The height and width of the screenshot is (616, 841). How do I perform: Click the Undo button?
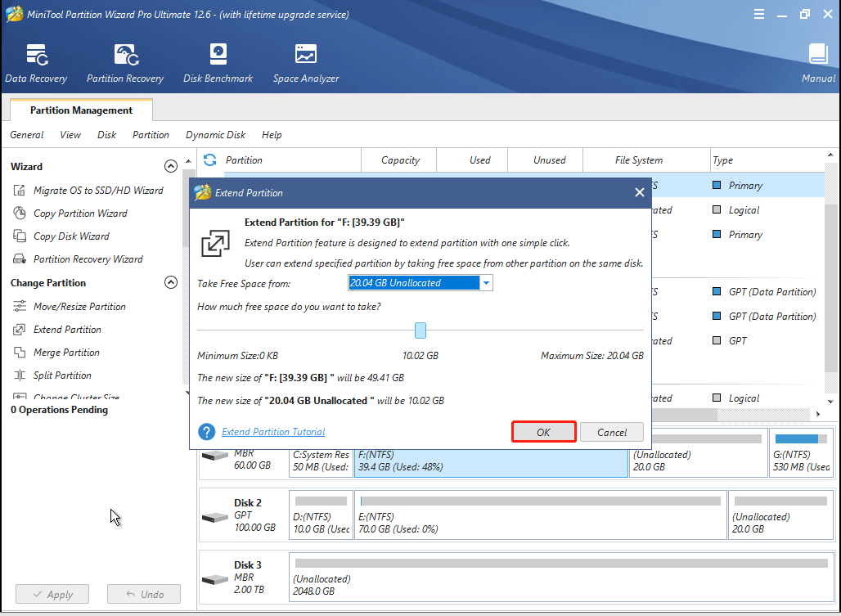[144, 594]
